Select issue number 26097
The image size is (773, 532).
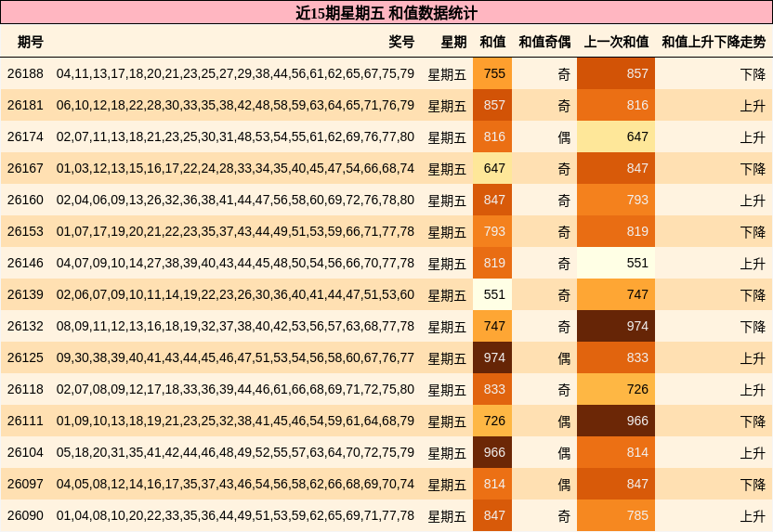[26, 485]
